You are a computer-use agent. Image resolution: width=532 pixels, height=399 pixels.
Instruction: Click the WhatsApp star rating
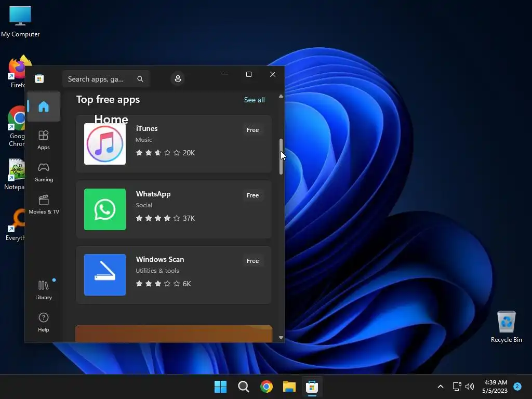point(158,218)
